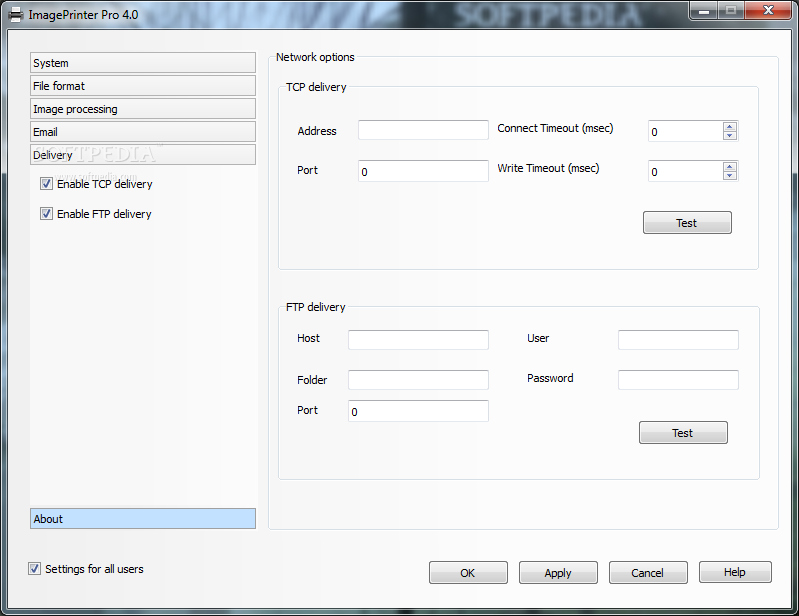
Task: Minimize the ImagePrinter Pro window
Action: 704,11
